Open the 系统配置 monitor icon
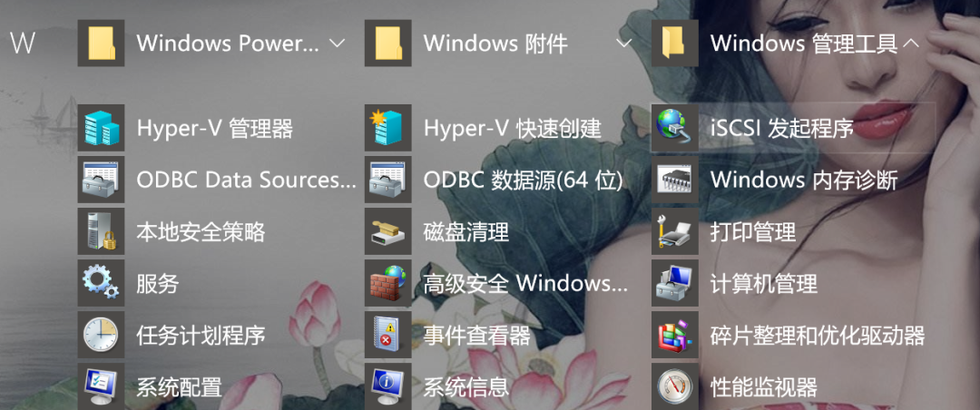Screen dimensions: 980x410 pos(102,387)
